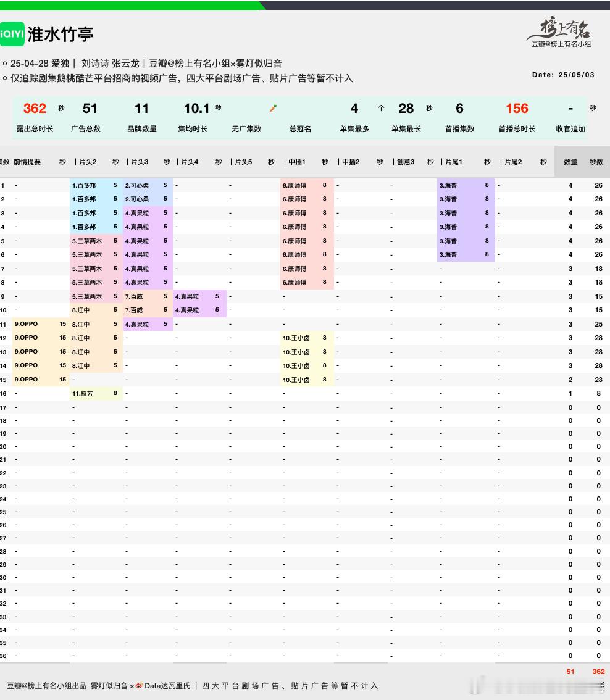
Task: Click 7.百威 cell in episode 9 row
Action: tap(134, 296)
